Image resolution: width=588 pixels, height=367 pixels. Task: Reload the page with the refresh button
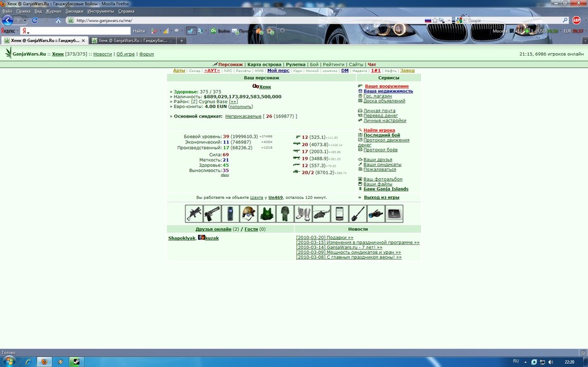35,20
